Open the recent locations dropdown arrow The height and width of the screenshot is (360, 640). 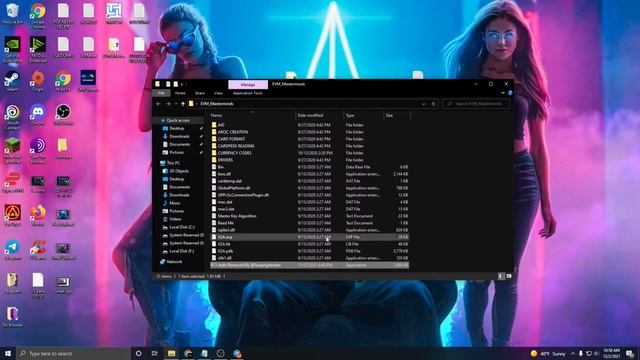tap(176, 104)
